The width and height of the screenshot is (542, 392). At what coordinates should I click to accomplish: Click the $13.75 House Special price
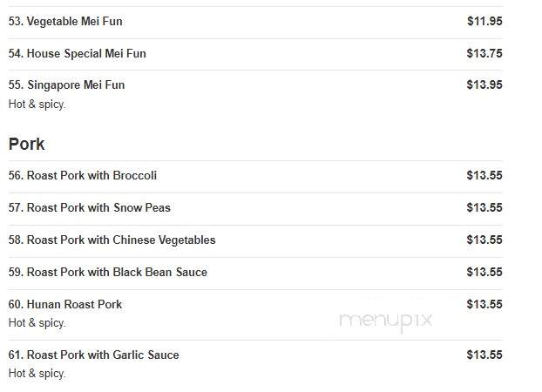[x=484, y=53]
